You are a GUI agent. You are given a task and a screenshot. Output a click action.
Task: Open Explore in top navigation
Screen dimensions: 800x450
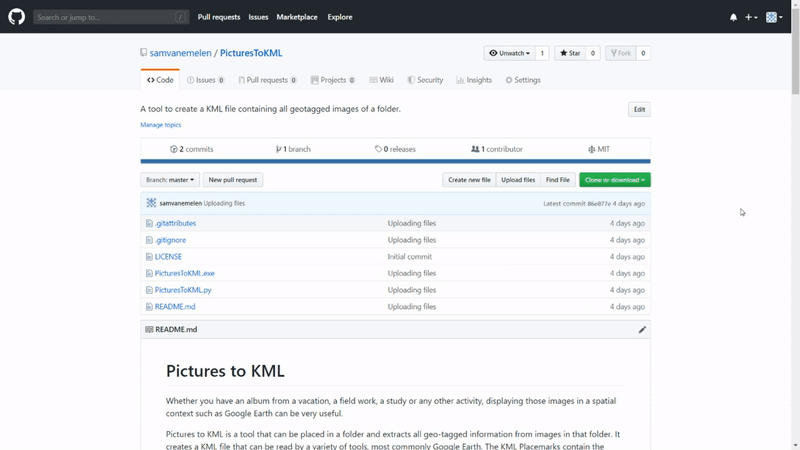coord(340,17)
